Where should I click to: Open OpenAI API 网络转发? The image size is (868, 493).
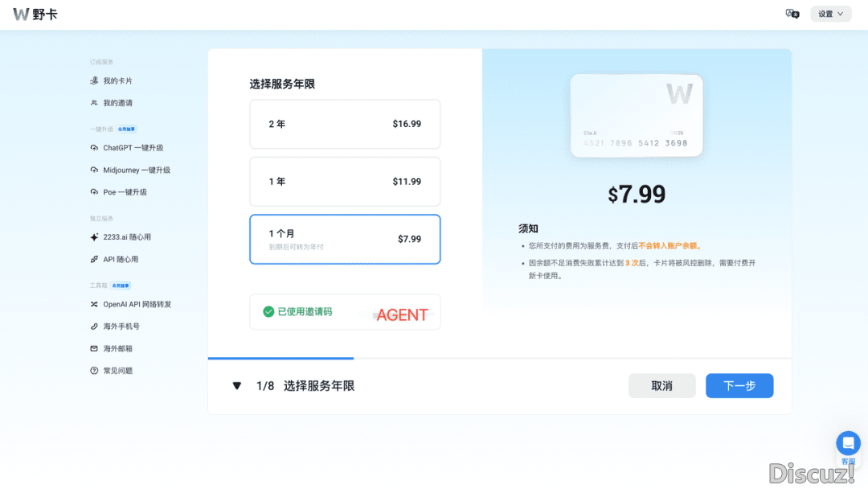[137, 304]
